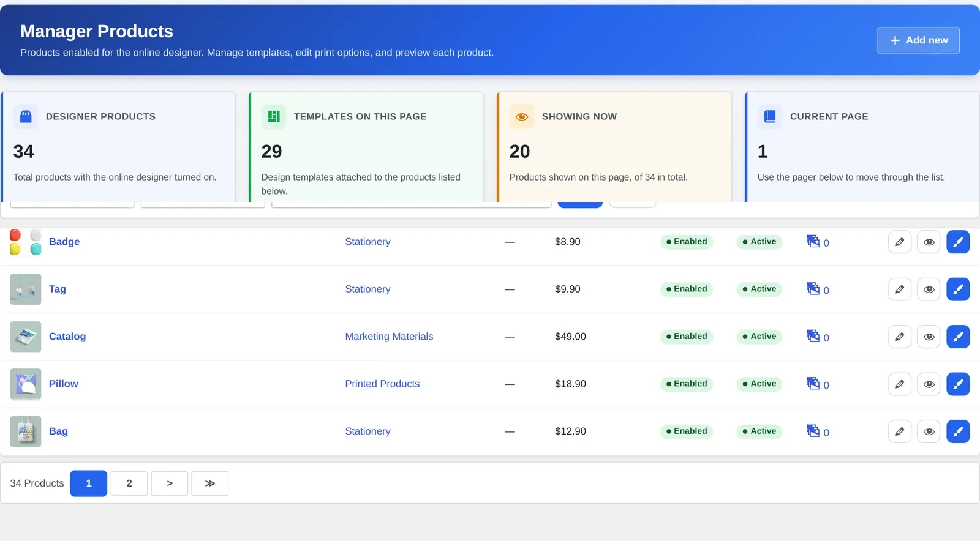The height and width of the screenshot is (541, 980).
Task: Preview the Tag product via eye icon
Action: pos(929,289)
